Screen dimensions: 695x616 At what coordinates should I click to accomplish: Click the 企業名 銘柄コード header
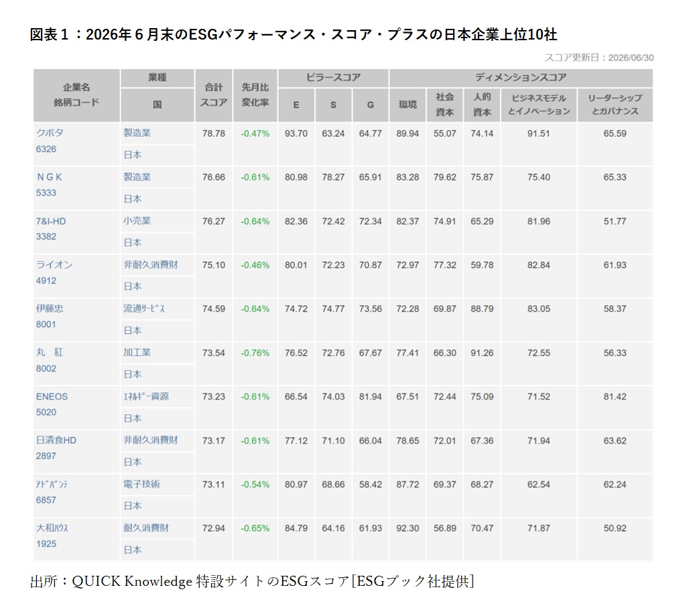76,95
